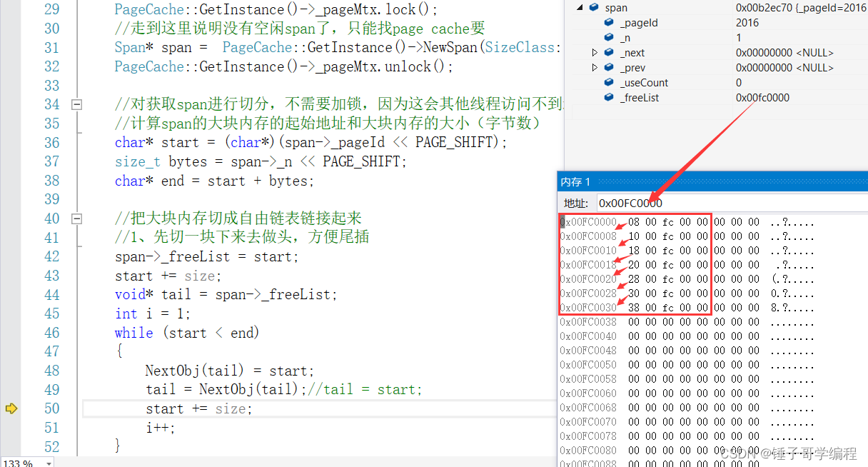Click the cube icon beside _n
This screenshot has height=467, width=868.
[x=609, y=38]
